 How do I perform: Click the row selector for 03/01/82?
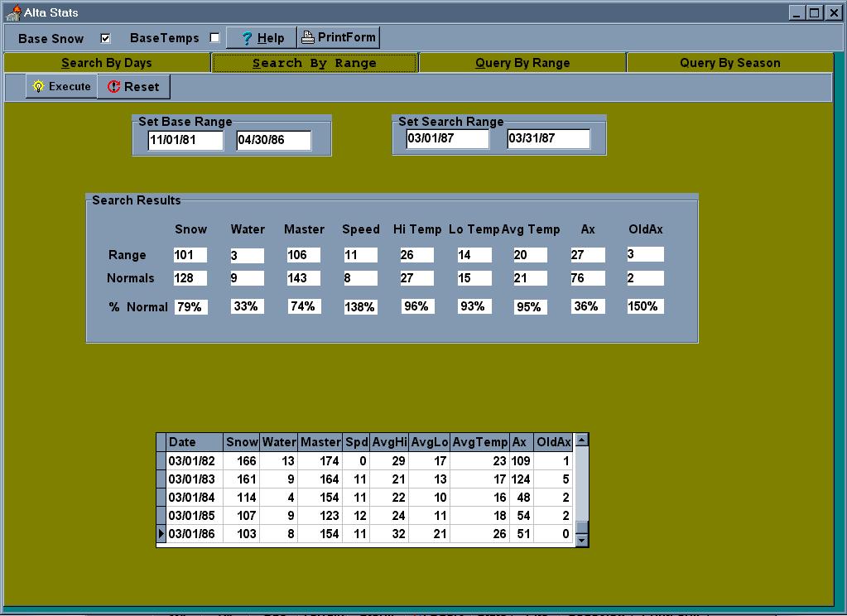[161, 461]
